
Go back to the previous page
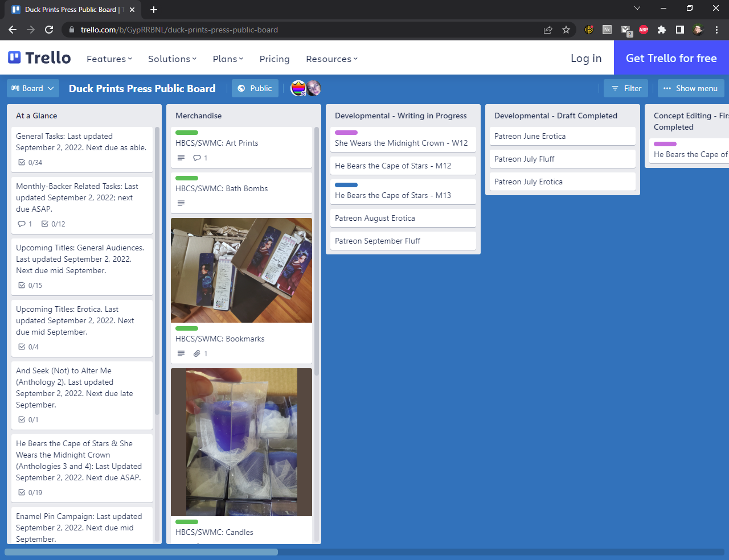13,30
